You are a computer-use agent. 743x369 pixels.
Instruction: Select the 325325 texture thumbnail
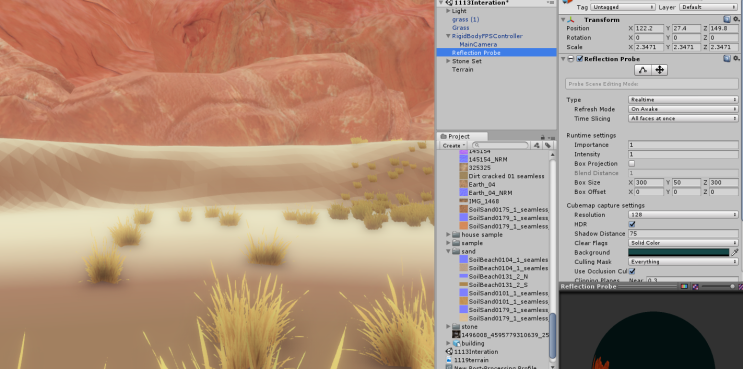click(463, 168)
